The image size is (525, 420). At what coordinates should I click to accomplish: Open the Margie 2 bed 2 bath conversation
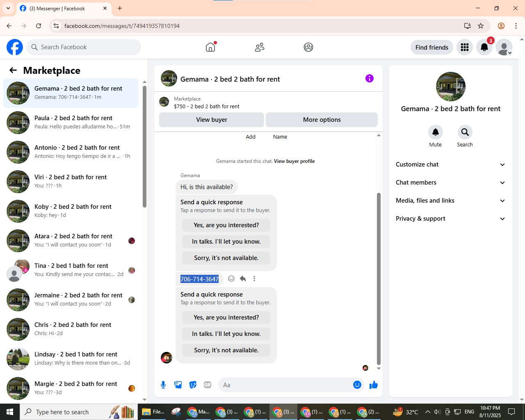(71, 388)
